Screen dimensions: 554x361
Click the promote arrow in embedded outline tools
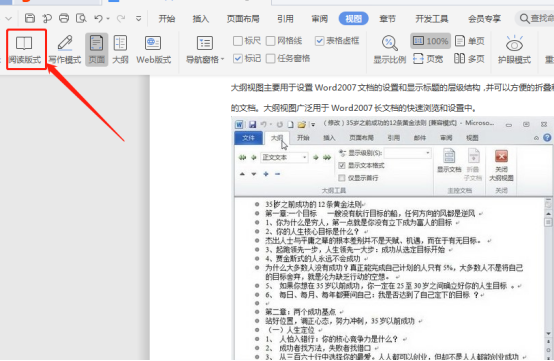[254, 158]
